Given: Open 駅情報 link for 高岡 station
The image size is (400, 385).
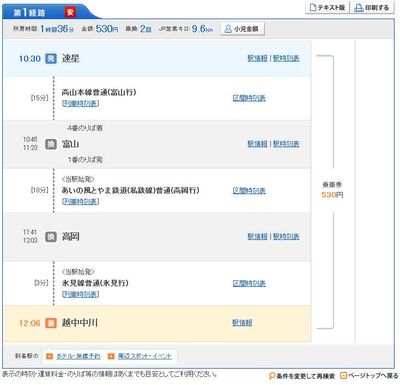Looking at the screenshot, I should click(x=258, y=236).
